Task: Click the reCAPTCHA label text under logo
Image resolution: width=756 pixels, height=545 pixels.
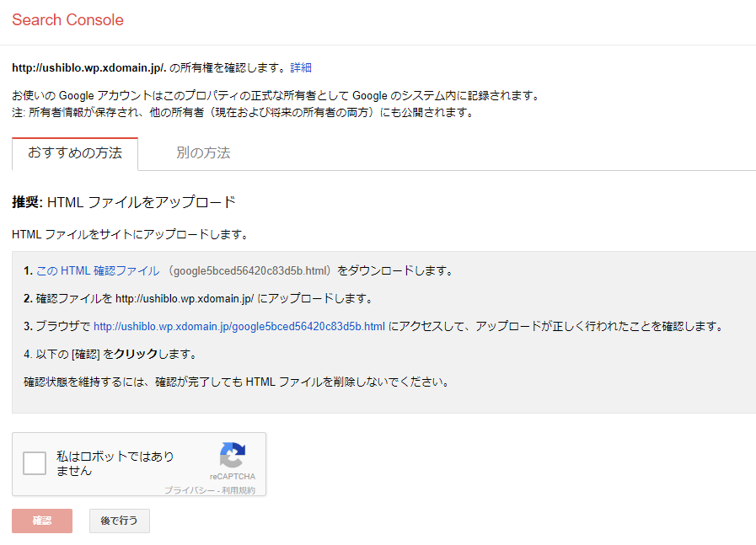Action: pos(233,477)
